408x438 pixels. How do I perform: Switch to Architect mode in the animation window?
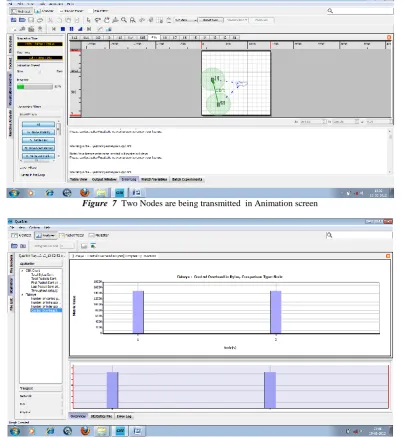(21, 11)
